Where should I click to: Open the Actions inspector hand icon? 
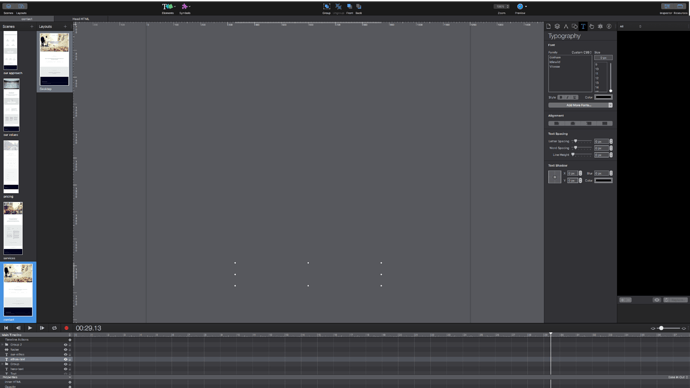coord(592,26)
